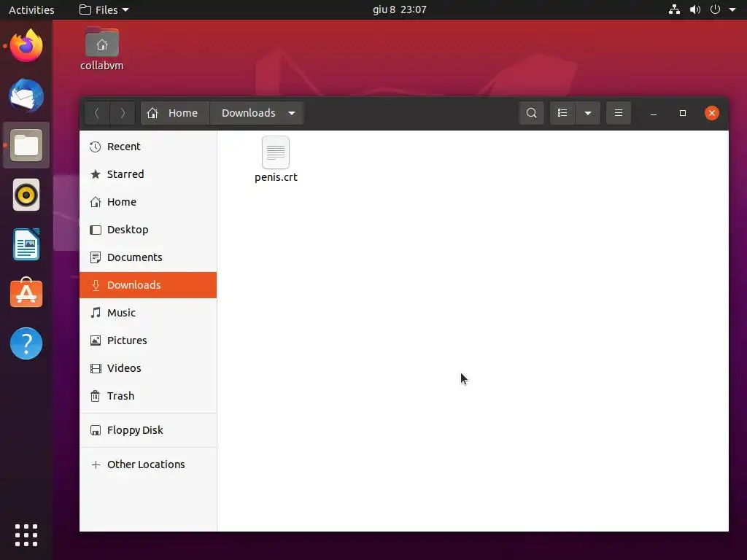
Task: Open the clock and calendar in top bar
Action: click(399, 9)
